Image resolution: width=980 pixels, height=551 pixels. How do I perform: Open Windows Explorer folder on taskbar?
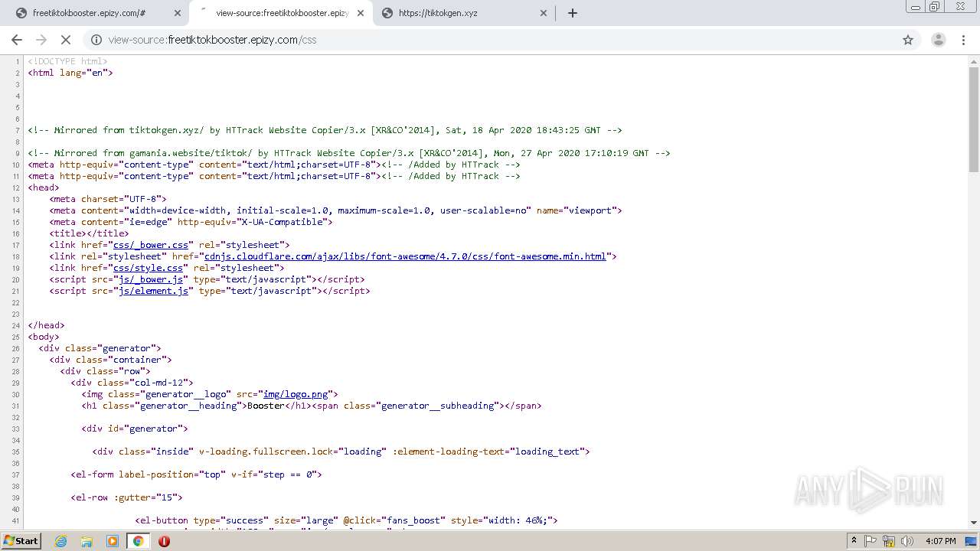pos(87,541)
